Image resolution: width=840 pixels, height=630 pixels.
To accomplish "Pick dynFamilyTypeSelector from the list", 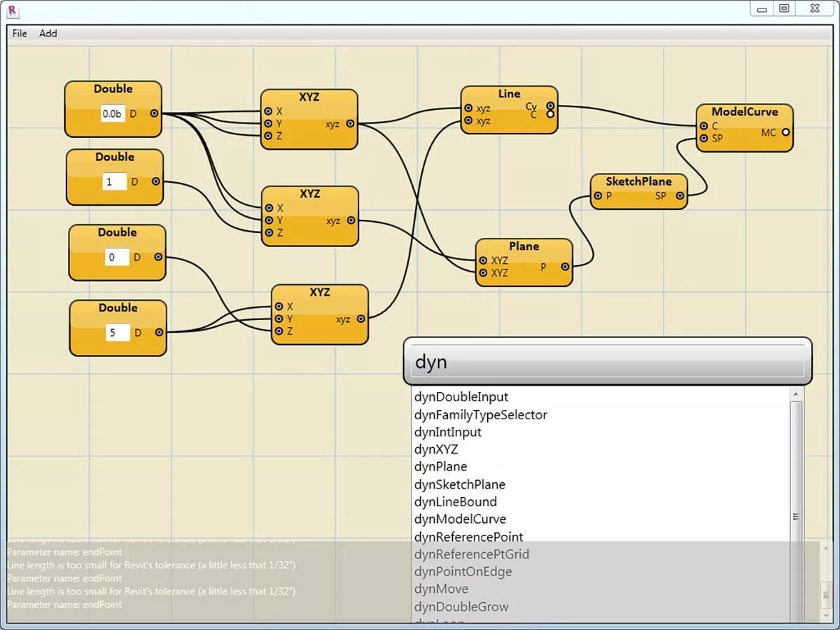I will point(480,414).
